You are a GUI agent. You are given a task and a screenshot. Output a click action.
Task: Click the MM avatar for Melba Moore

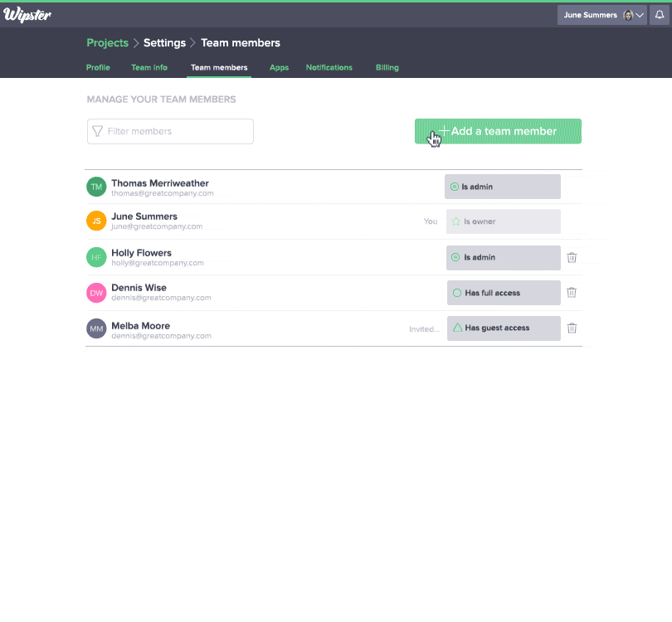[96, 328]
